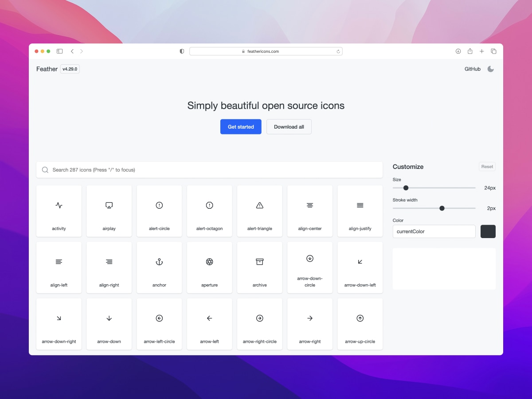This screenshot has width=532, height=399.
Task: Select the activity icon
Action: [59, 211]
